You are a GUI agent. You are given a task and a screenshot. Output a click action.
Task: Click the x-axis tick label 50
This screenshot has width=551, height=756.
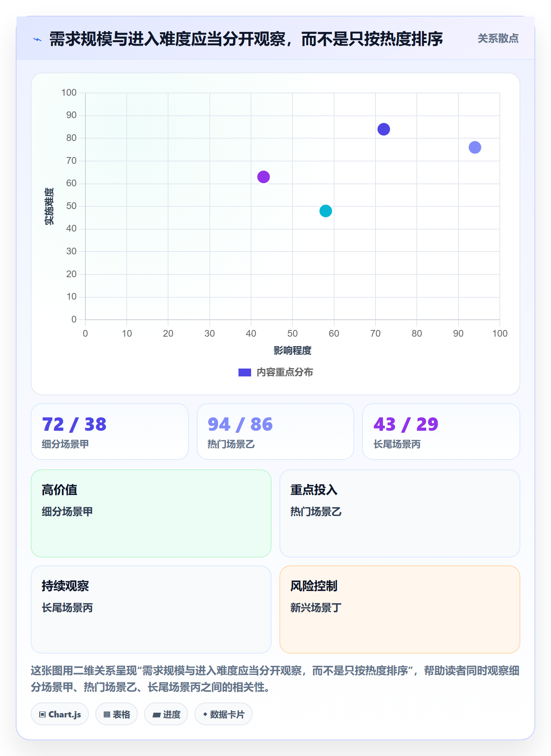click(292, 334)
